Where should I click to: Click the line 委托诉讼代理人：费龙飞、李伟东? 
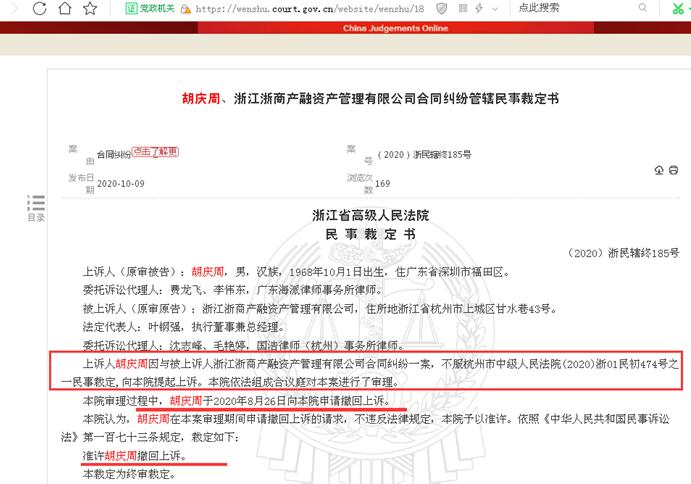click(232, 290)
